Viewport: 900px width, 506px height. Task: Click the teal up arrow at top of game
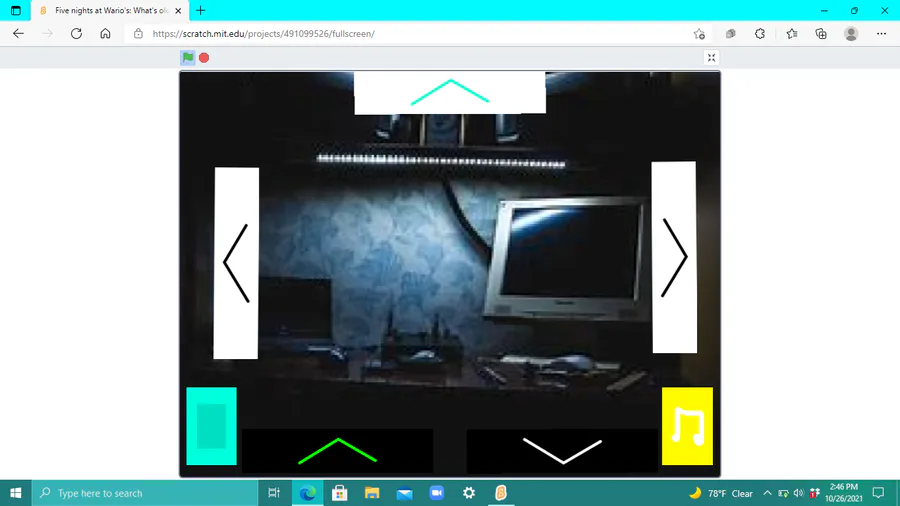[x=450, y=92]
